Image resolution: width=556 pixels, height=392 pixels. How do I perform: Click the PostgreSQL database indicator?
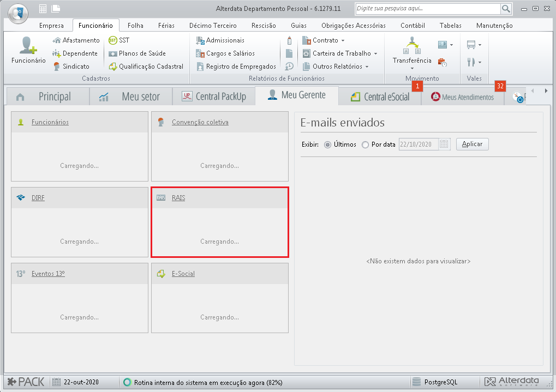(435, 382)
